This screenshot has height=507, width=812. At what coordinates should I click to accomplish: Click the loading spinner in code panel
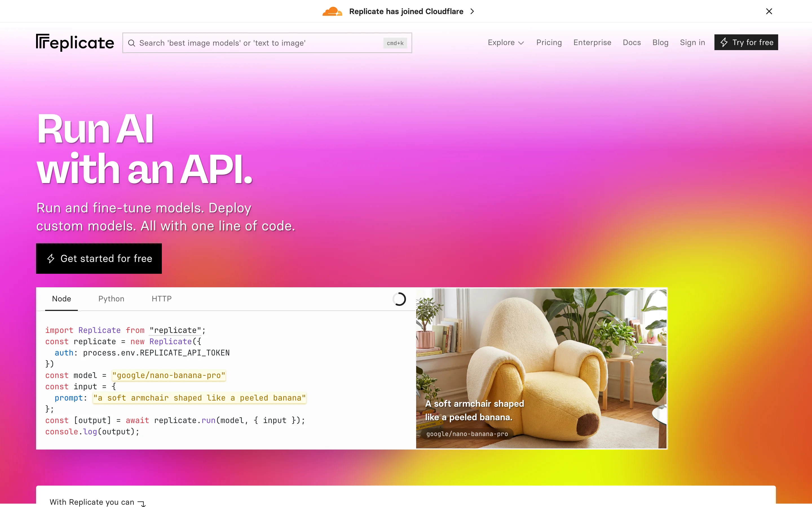[399, 299]
